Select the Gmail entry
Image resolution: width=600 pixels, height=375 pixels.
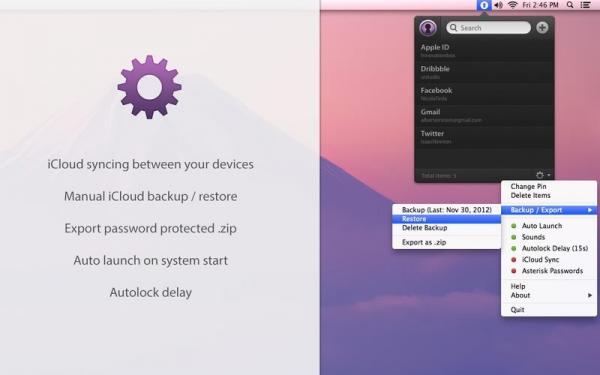[x=484, y=115]
